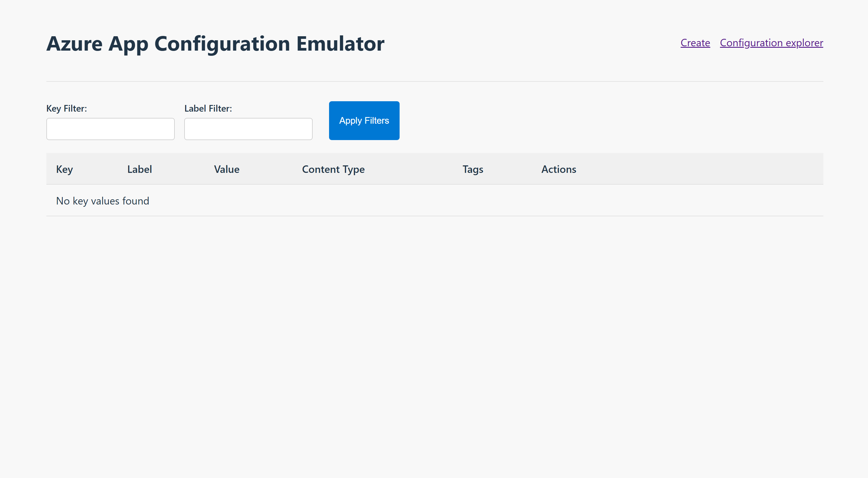Select the Key column header
This screenshot has width=868, height=478.
pyautogui.click(x=64, y=169)
